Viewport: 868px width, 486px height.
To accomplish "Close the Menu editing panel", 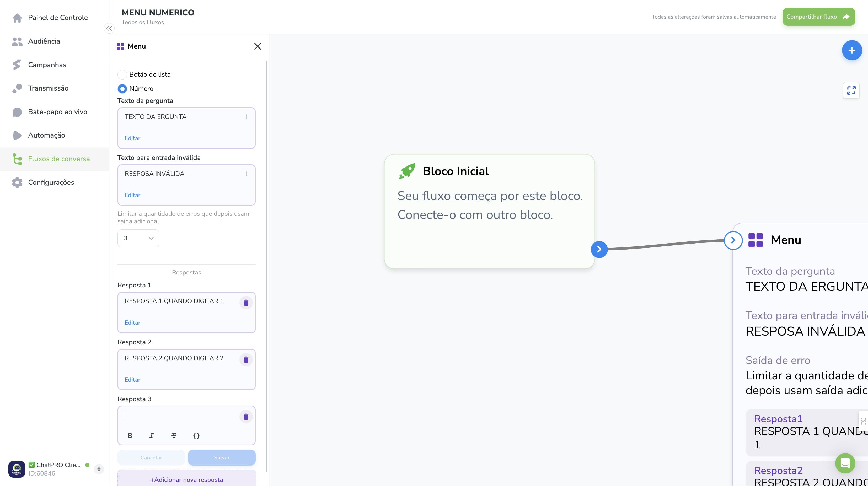I will (x=258, y=46).
